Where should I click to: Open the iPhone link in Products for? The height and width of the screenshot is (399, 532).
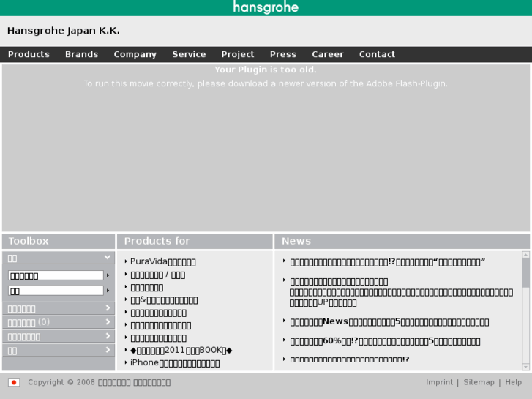(x=175, y=363)
